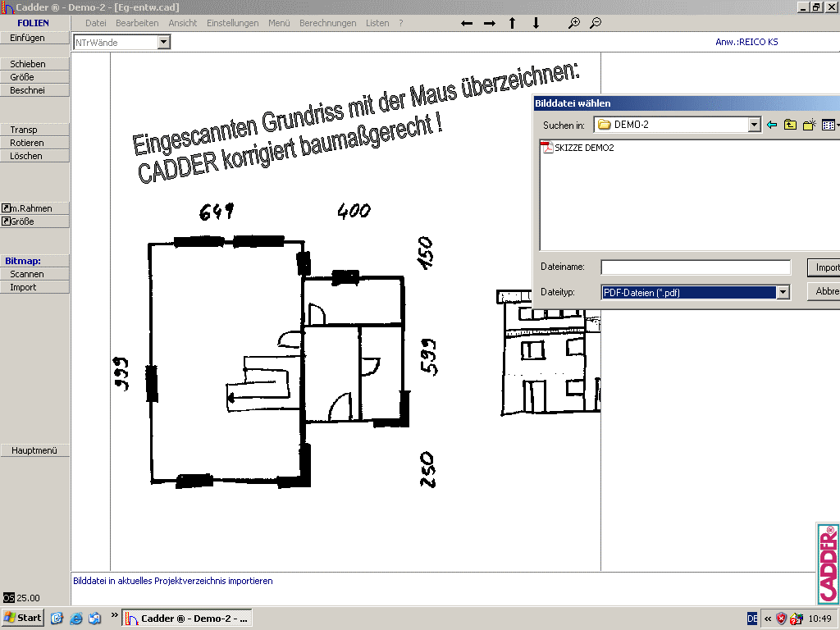
Task: Open the NTrWände layer dropdown
Action: (x=164, y=43)
